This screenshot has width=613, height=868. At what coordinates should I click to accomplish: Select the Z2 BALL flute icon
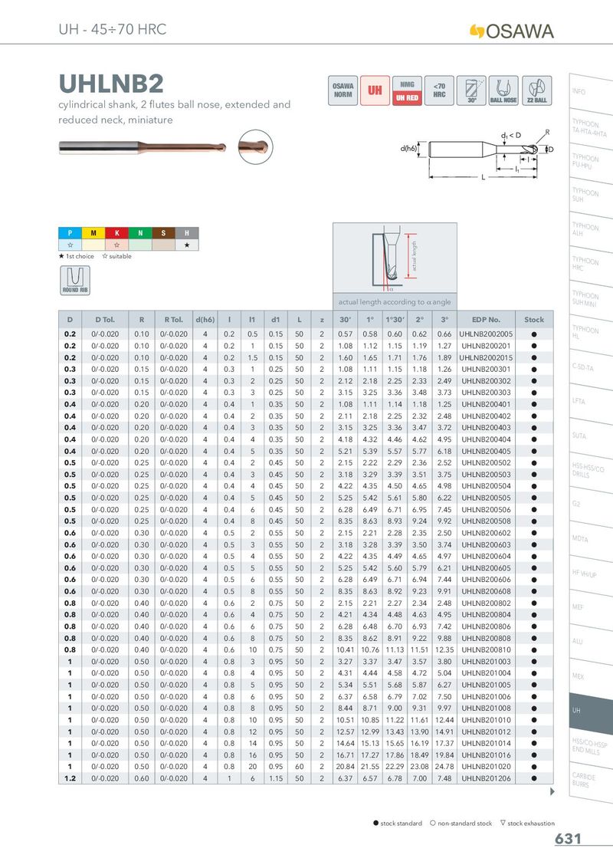coord(536,90)
